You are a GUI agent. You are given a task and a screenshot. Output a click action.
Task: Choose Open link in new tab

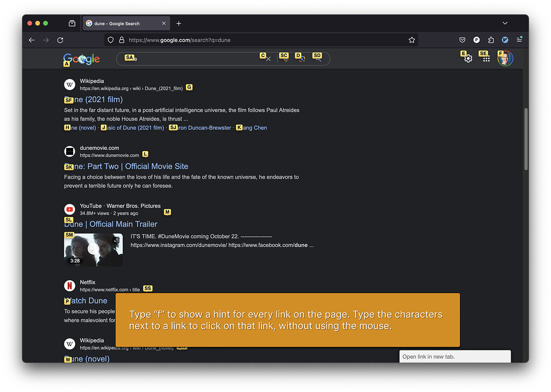455,357
